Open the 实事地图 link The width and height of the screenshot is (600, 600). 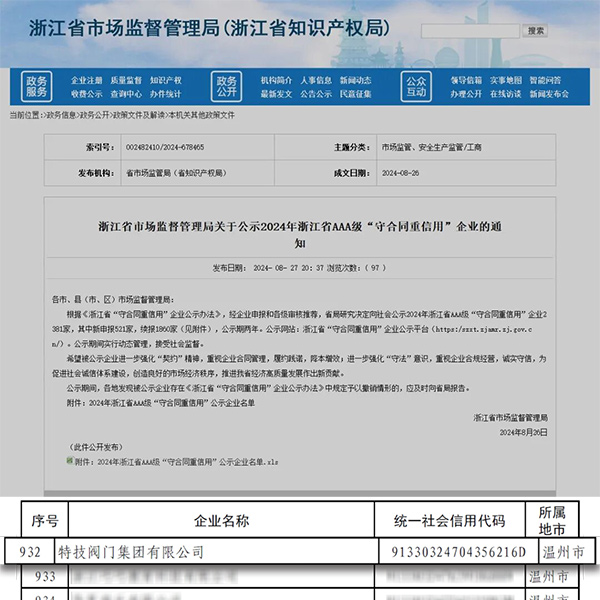tap(506, 80)
